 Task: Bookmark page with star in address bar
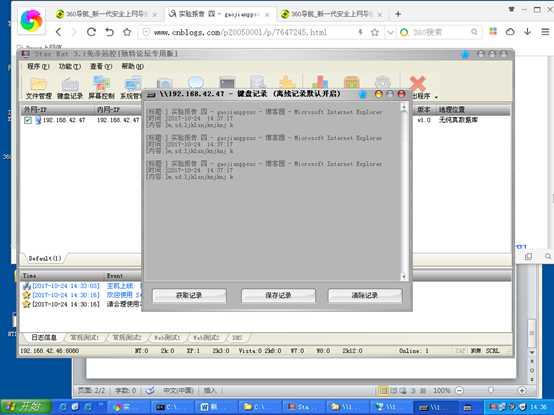(375, 32)
